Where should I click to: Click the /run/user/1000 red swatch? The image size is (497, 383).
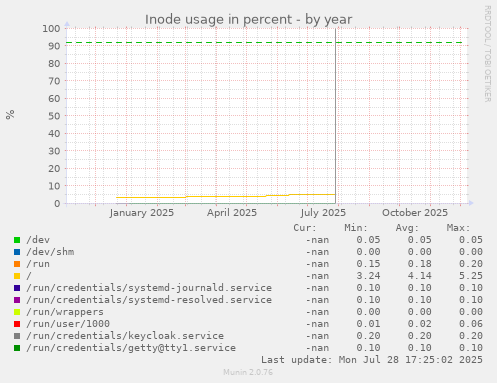[17, 324]
